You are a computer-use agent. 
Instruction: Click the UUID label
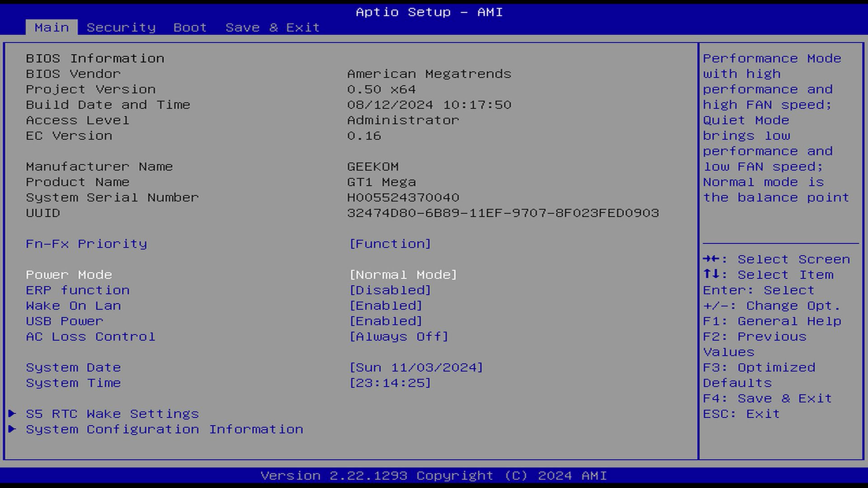tap(43, 213)
